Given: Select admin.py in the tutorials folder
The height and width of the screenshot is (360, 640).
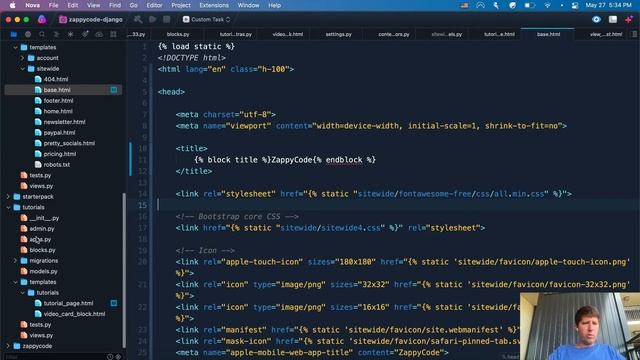Looking at the screenshot, I should [42, 229].
